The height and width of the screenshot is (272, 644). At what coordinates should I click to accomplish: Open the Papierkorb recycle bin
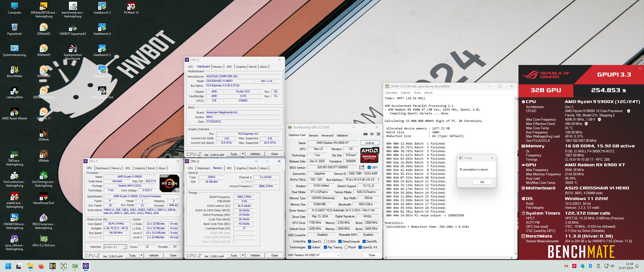click(x=15, y=29)
